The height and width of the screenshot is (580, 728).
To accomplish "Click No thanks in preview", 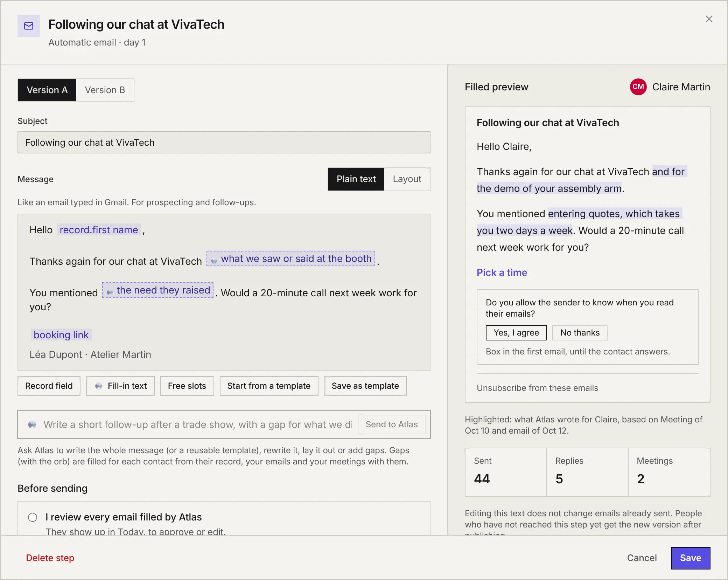I will (x=580, y=333).
